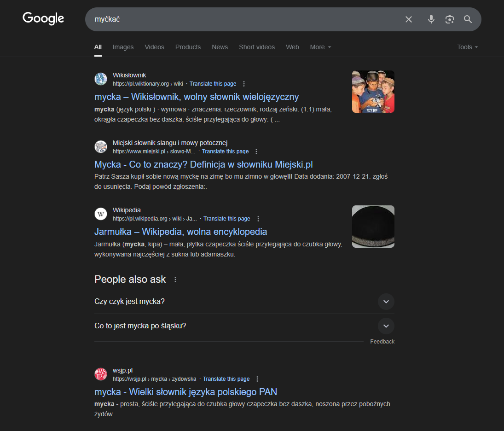504x431 pixels.
Task: Switch to the News tab
Action: coord(220,47)
